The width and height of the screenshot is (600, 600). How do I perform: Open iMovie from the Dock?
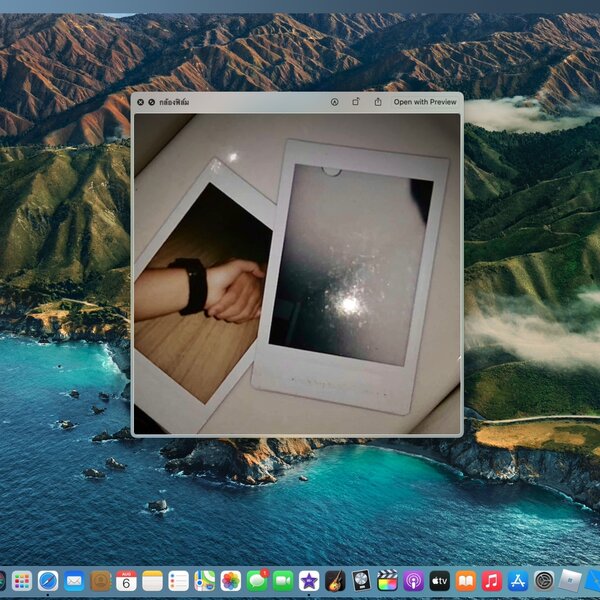309,581
